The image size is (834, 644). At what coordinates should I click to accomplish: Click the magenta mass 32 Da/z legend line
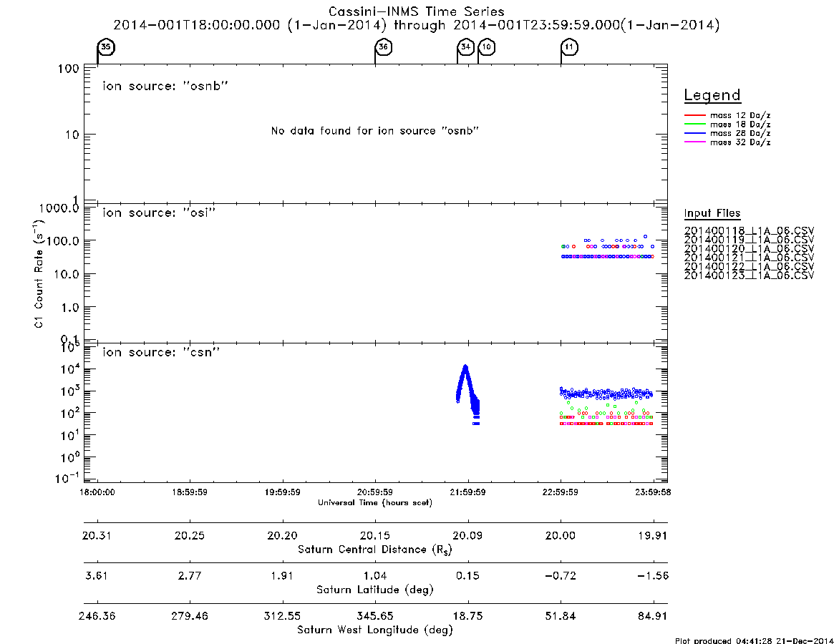point(694,142)
